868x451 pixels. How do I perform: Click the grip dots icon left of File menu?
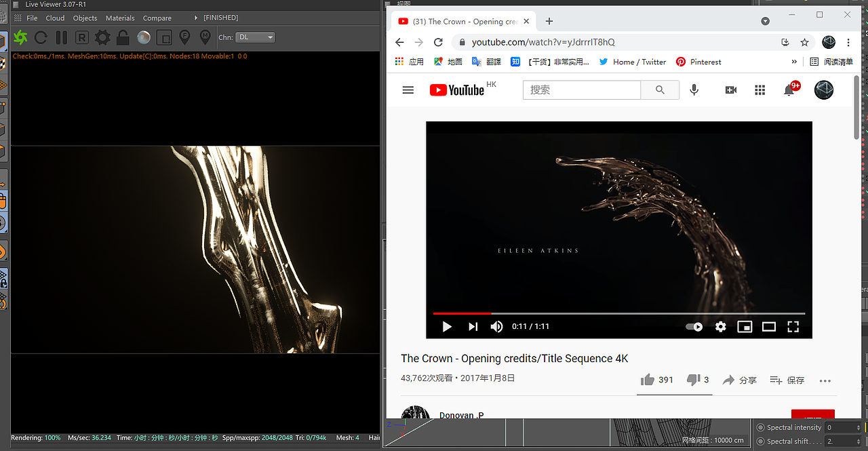[16, 18]
